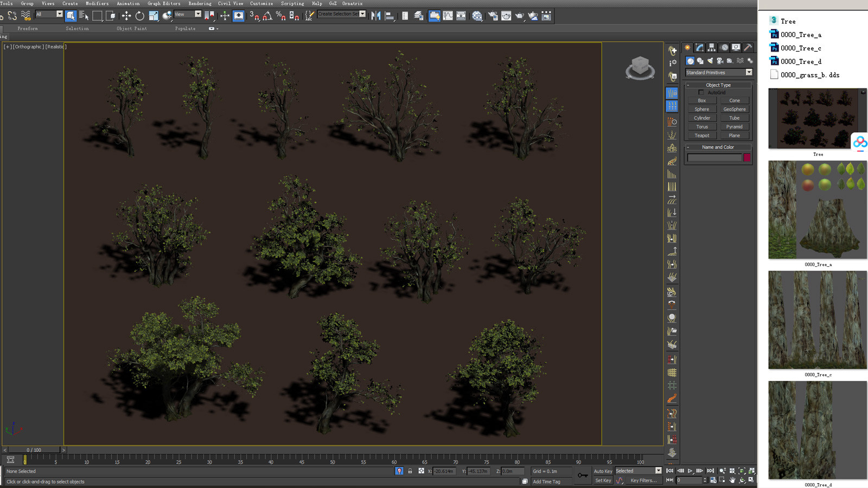Select the Lights category in the Create panel

(711, 61)
